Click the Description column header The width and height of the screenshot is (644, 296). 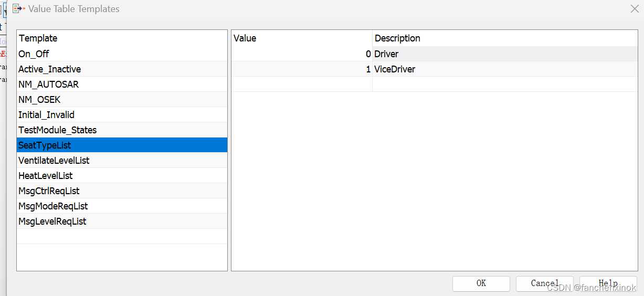505,38
